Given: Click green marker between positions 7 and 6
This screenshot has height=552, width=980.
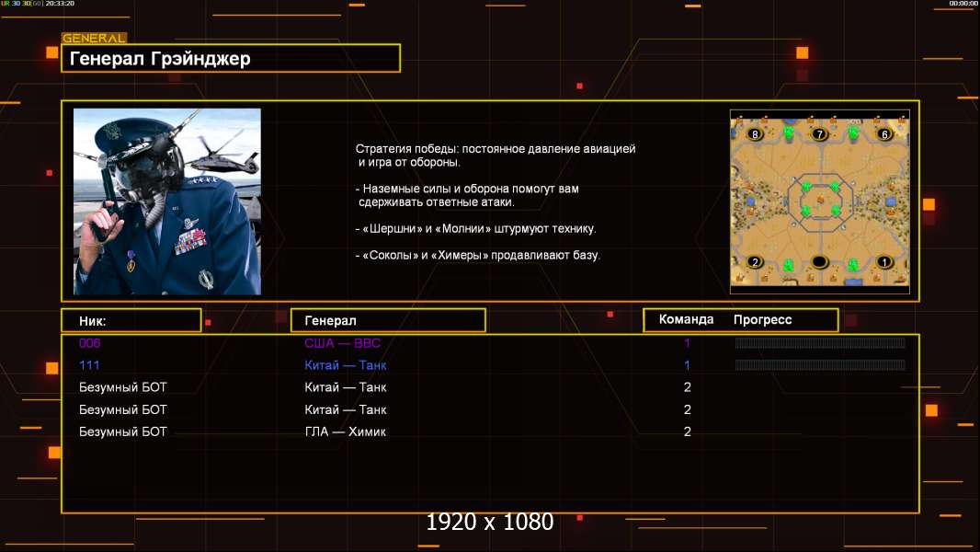Looking at the screenshot, I should click(853, 132).
